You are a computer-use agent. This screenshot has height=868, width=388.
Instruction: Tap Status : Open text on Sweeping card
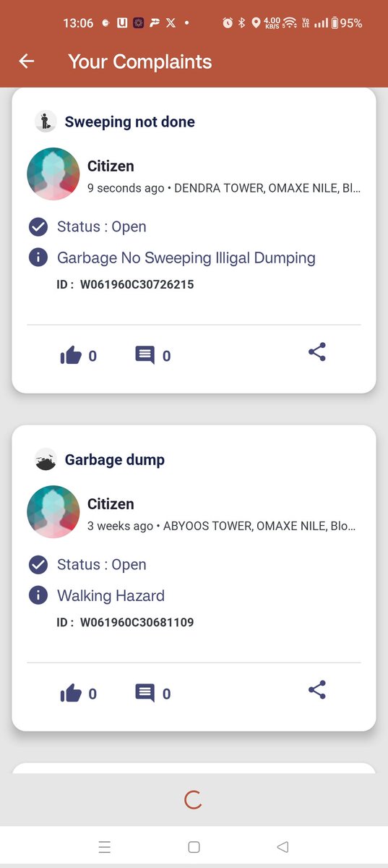[102, 226]
